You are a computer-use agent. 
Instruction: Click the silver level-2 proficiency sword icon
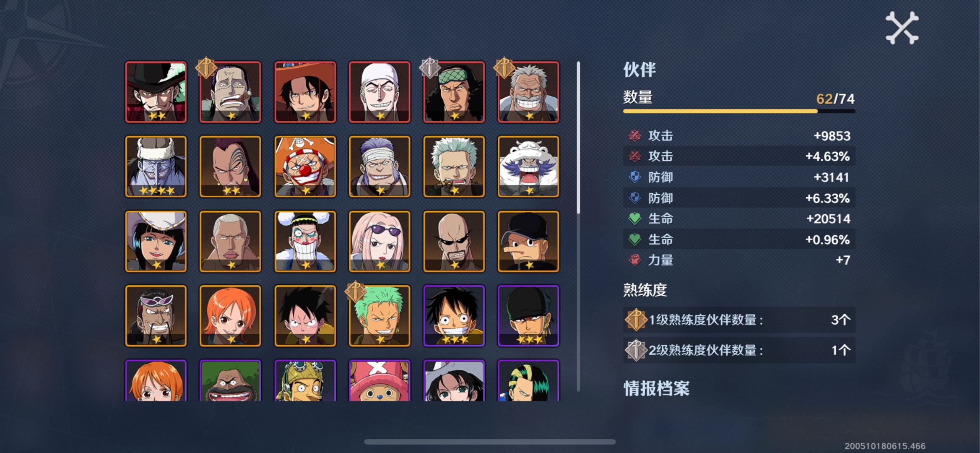(636, 350)
